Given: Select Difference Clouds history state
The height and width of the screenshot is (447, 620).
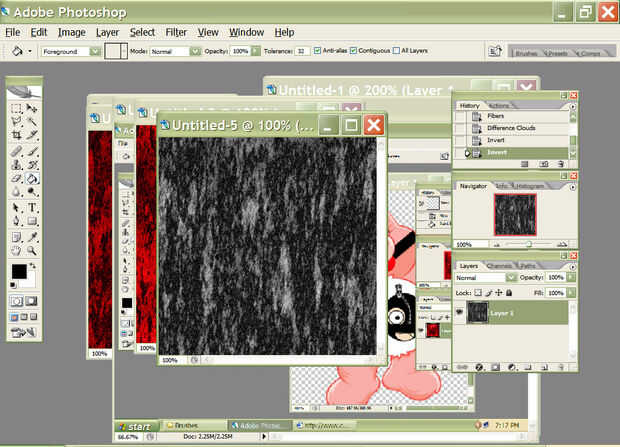Looking at the screenshot, I should click(x=510, y=128).
